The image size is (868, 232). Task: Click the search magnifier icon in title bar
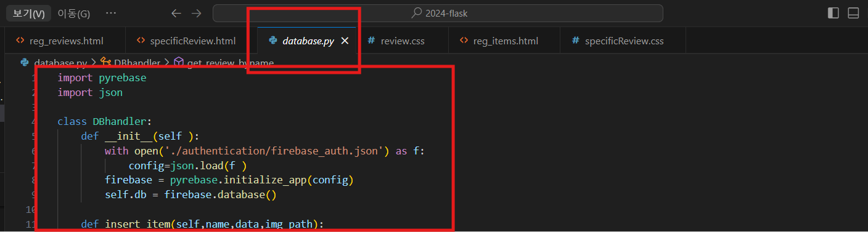tap(417, 13)
